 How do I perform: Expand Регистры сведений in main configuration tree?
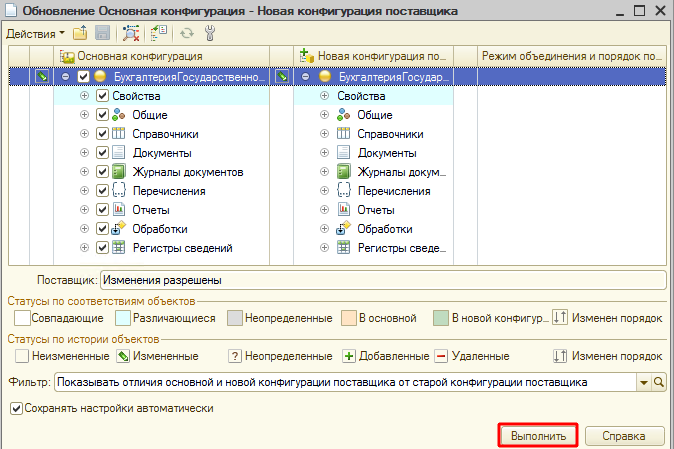pyautogui.click(x=84, y=247)
